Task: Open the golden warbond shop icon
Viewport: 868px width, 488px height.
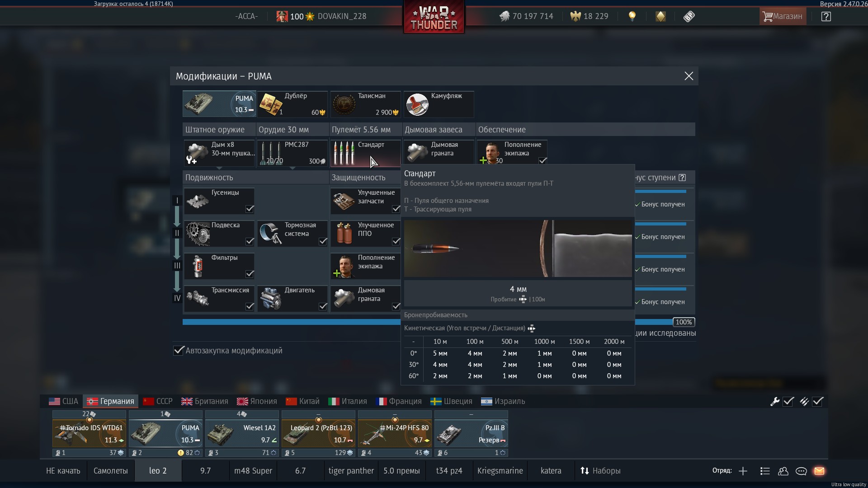Action: 660,16
